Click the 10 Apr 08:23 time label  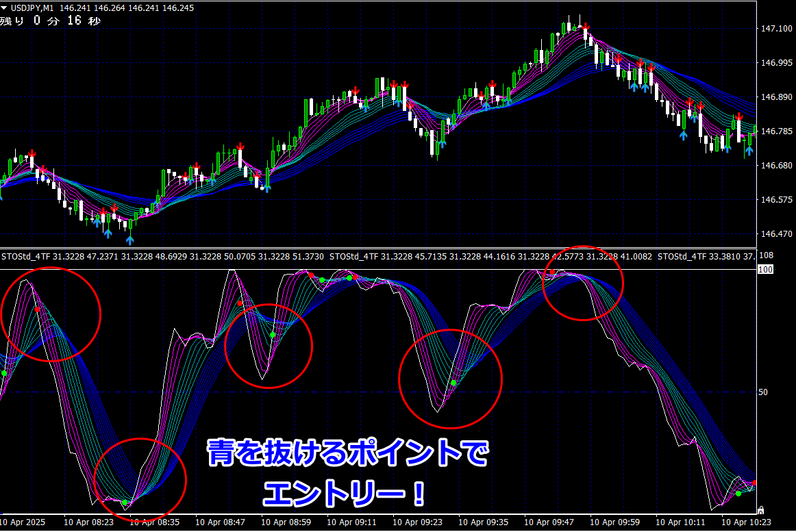(x=89, y=522)
